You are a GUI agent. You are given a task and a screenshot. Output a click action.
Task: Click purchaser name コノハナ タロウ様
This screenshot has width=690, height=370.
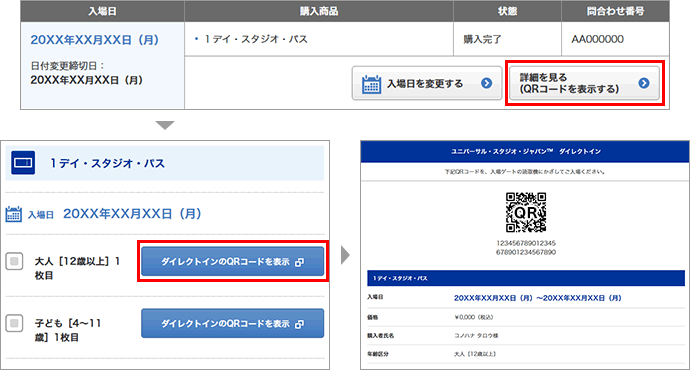[476, 335]
